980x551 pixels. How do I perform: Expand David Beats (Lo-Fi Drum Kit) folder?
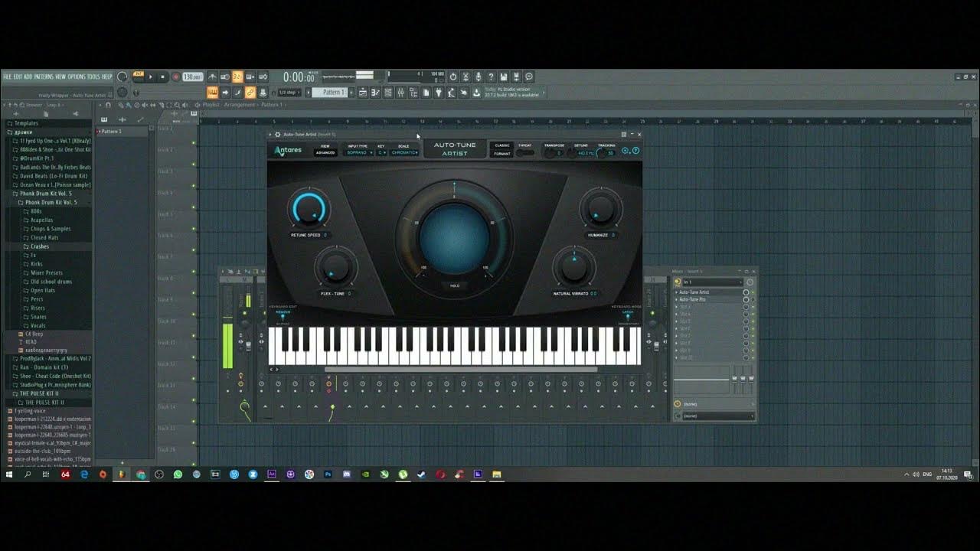coord(51,176)
